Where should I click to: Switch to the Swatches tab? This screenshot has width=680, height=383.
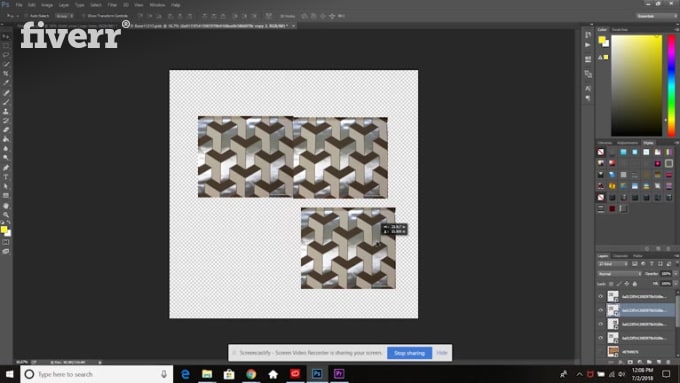(620, 29)
